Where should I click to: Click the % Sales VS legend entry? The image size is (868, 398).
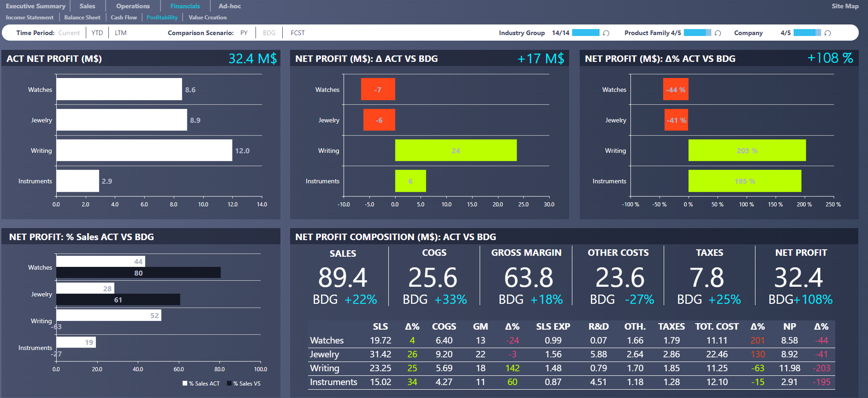click(244, 383)
